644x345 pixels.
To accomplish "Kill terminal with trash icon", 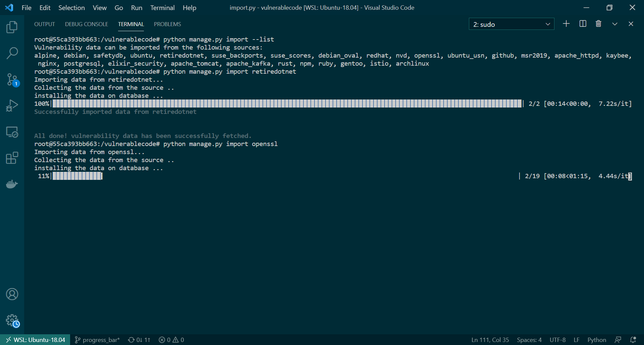I will click(598, 24).
